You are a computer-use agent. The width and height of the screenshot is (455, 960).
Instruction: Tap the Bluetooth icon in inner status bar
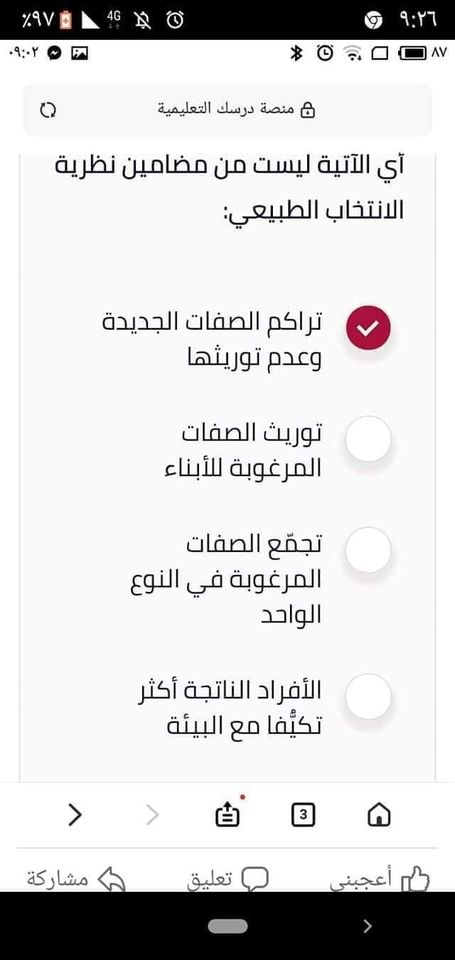(x=296, y=54)
